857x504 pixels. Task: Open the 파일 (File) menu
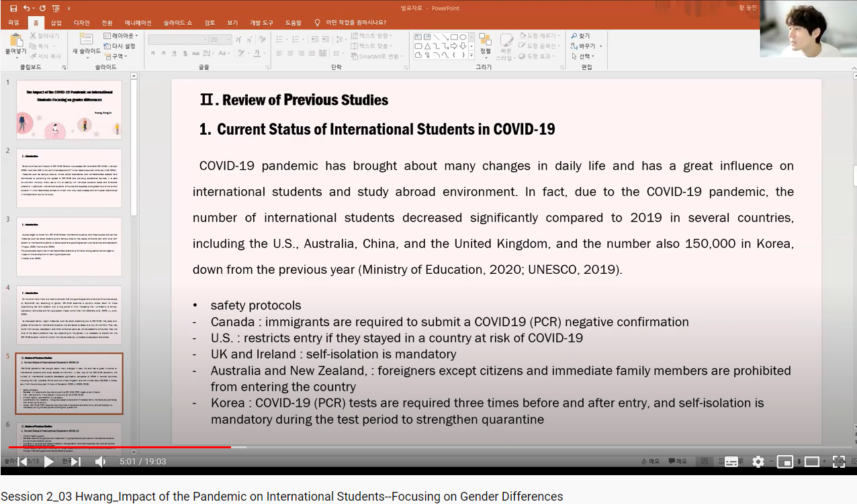pos(13,23)
